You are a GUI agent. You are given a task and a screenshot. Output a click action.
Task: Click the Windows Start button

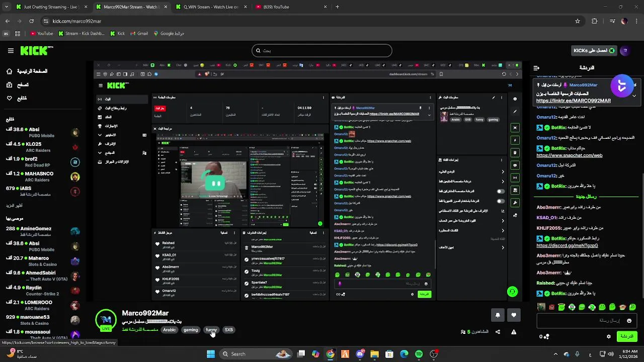click(x=211, y=354)
